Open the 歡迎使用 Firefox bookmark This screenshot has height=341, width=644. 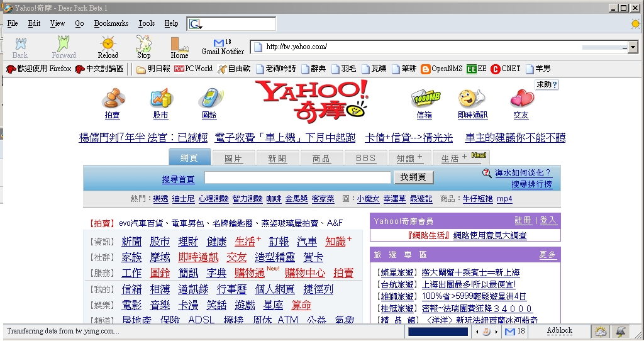click(x=39, y=69)
